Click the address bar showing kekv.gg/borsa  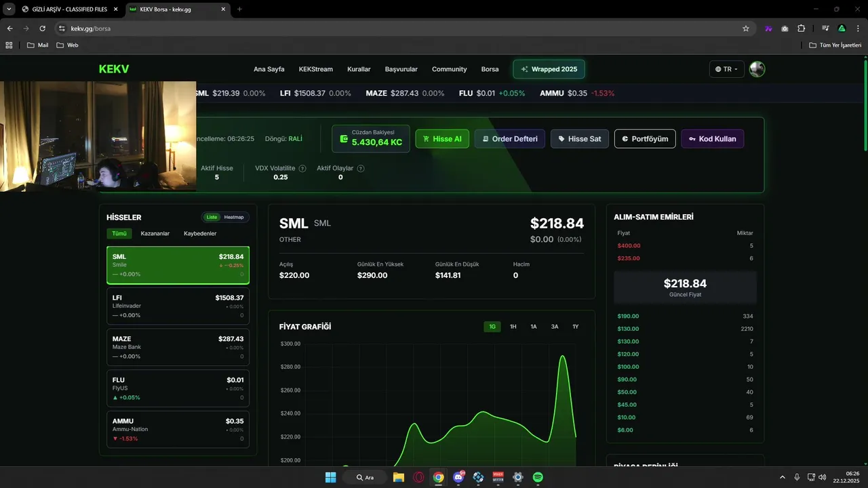coord(400,28)
